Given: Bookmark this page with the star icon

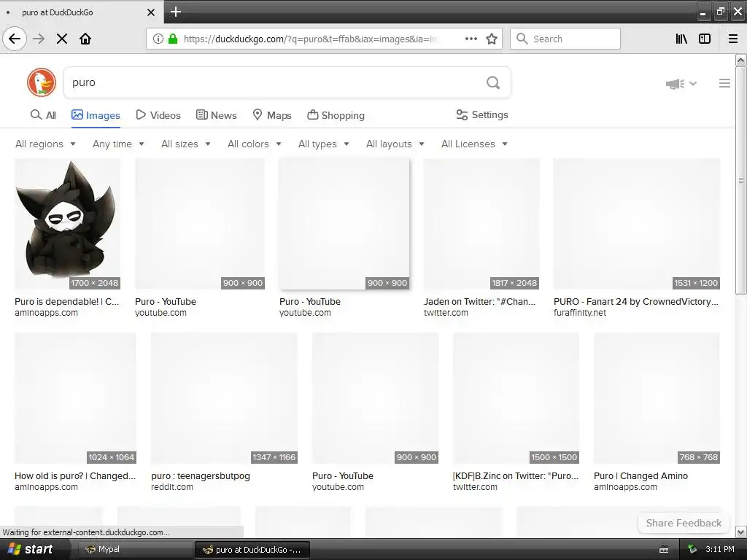Looking at the screenshot, I should (492, 39).
